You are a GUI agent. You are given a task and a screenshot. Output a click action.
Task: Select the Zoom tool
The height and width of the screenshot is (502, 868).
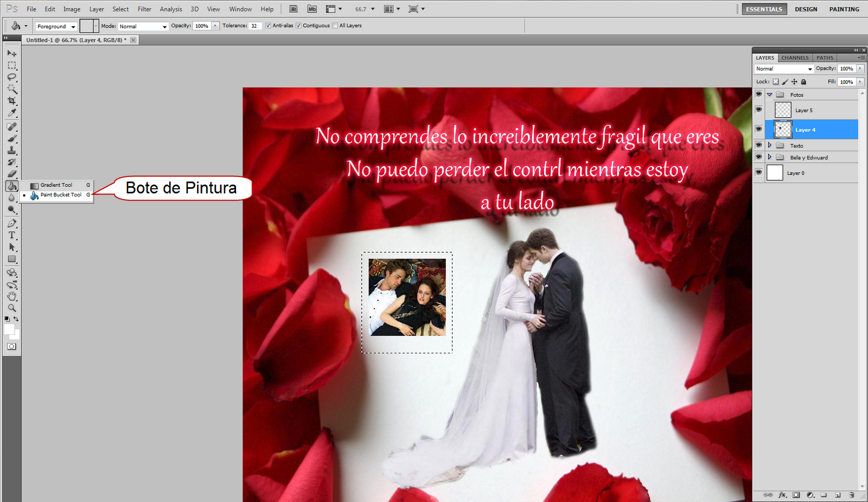(x=11, y=308)
